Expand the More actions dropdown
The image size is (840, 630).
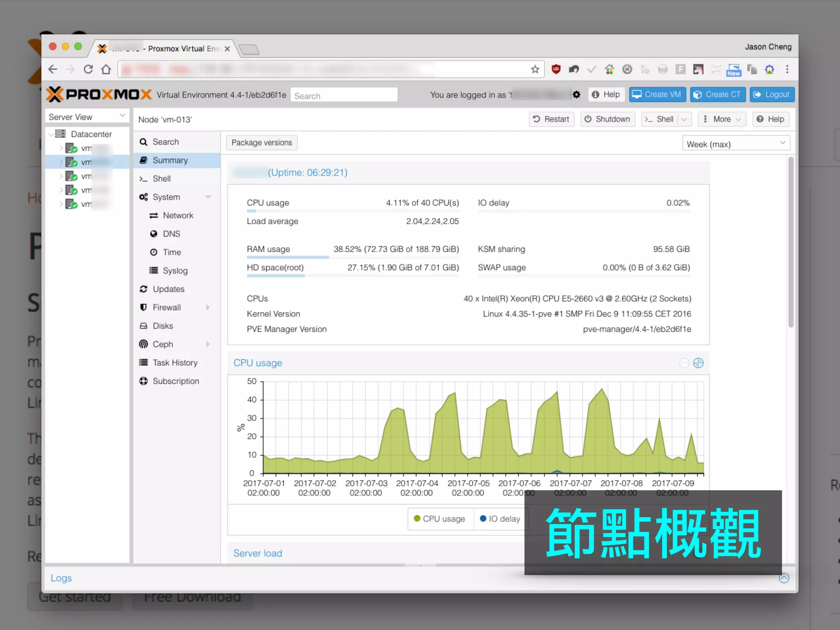point(722,119)
